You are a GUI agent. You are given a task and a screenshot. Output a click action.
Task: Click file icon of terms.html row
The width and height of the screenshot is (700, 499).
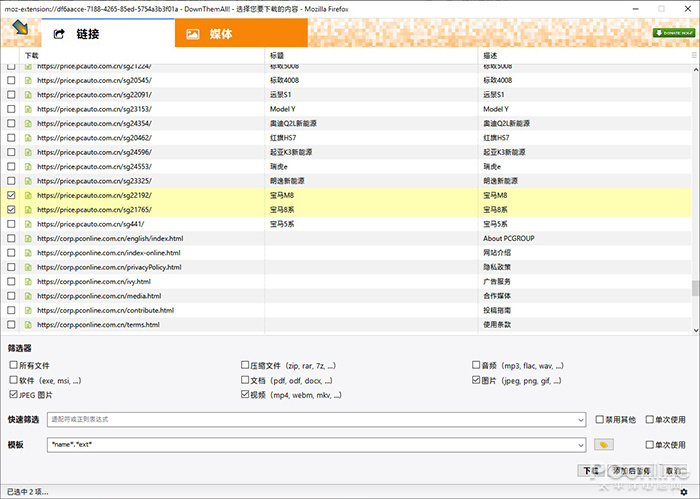[28, 324]
